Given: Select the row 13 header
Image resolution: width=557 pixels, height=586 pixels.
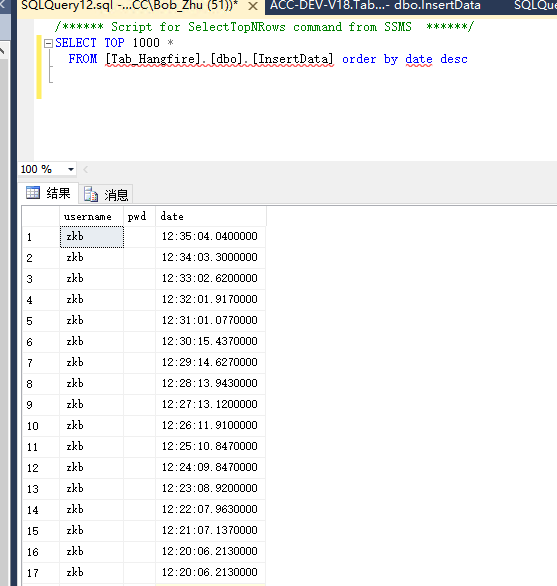Looking at the screenshot, I should pos(41,488).
